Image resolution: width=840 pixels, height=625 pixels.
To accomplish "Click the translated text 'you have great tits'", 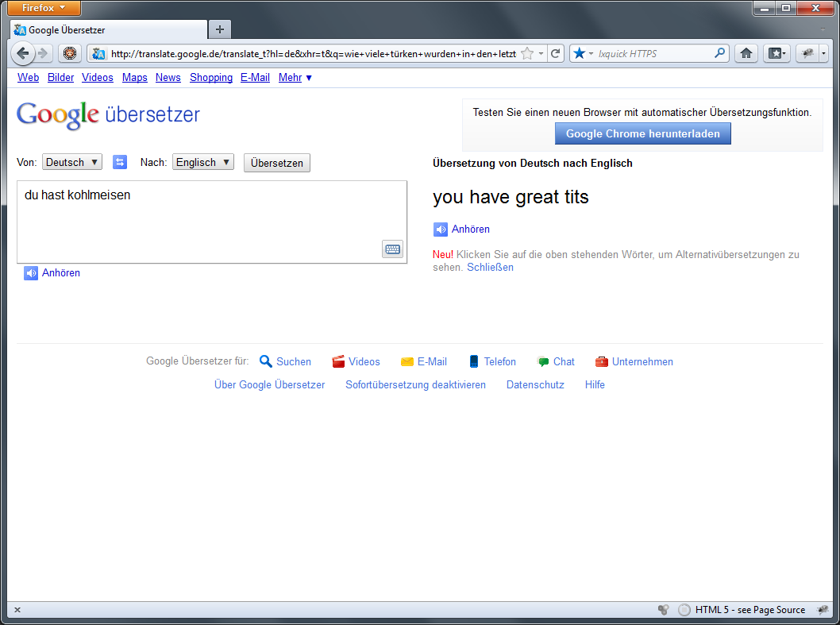I will [x=511, y=197].
